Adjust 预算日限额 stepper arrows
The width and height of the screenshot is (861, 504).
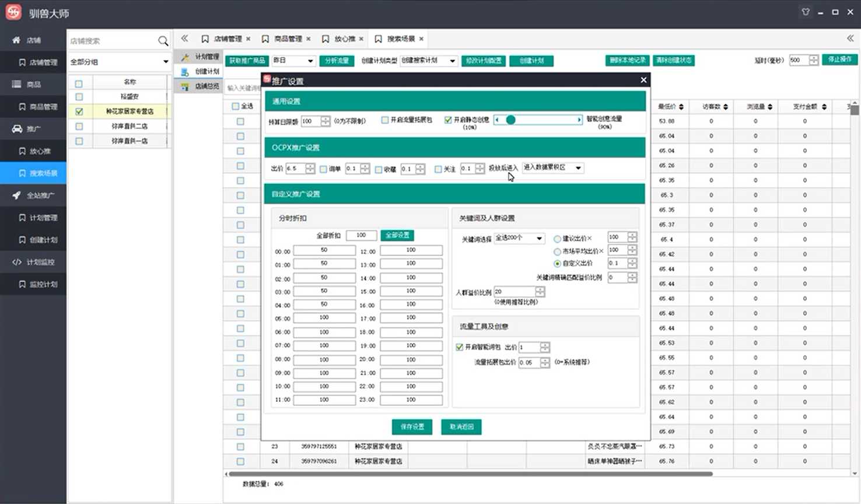325,121
